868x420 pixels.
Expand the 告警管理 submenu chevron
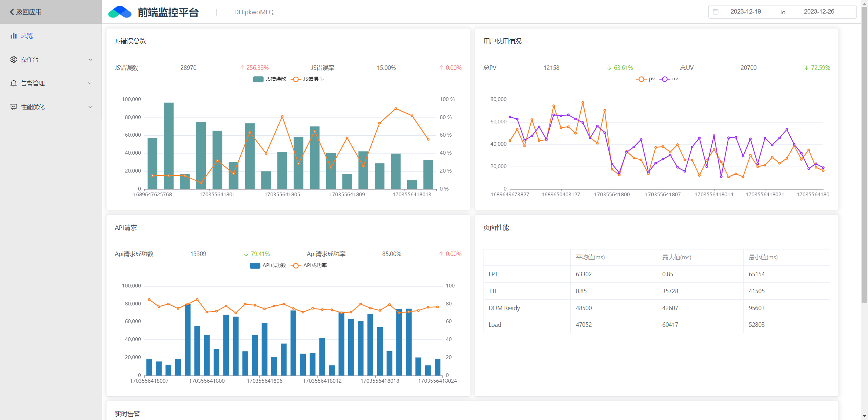(x=90, y=83)
